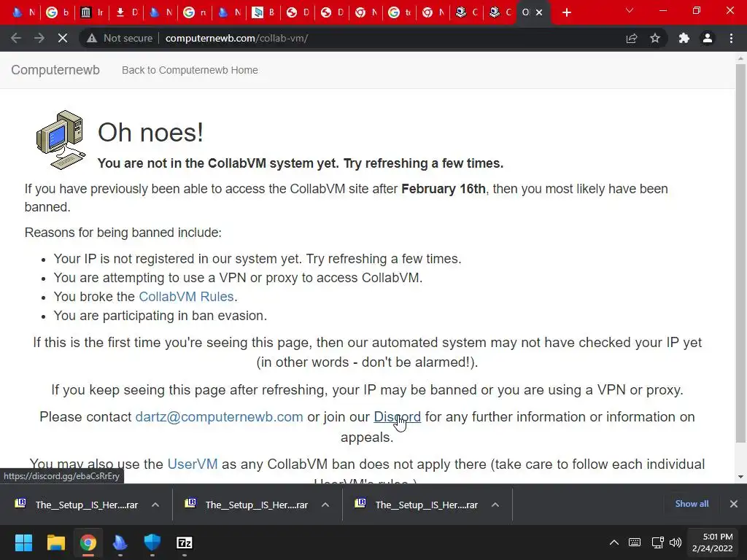Open Windows Security shield on taskbar

tap(152, 542)
